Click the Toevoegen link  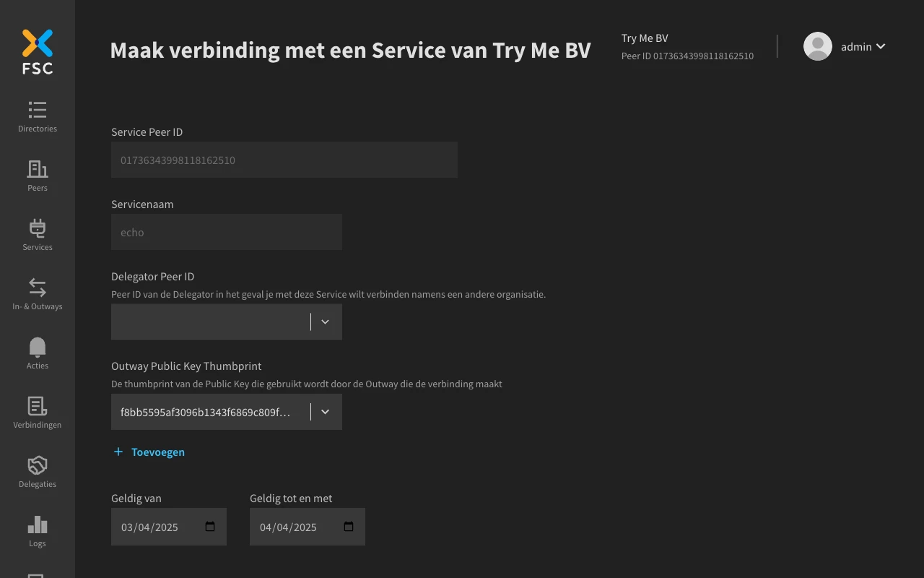(149, 452)
